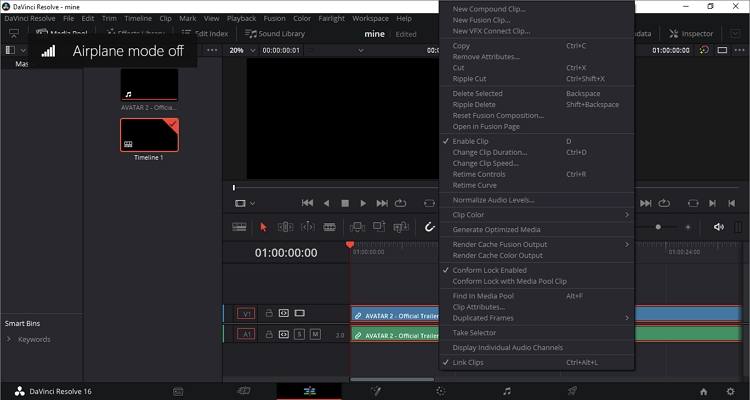Viewport: 750px width, 400px height.
Task: Select the Timeline 1 thumbnail
Action: pos(149,135)
